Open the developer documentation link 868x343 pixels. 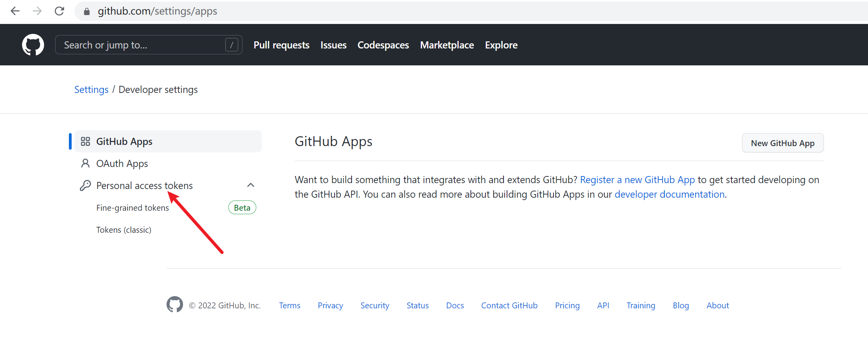coord(670,195)
